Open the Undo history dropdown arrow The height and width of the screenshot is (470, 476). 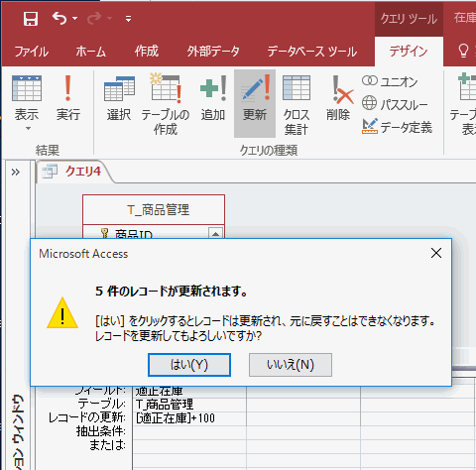pyautogui.click(x=75, y=19)
